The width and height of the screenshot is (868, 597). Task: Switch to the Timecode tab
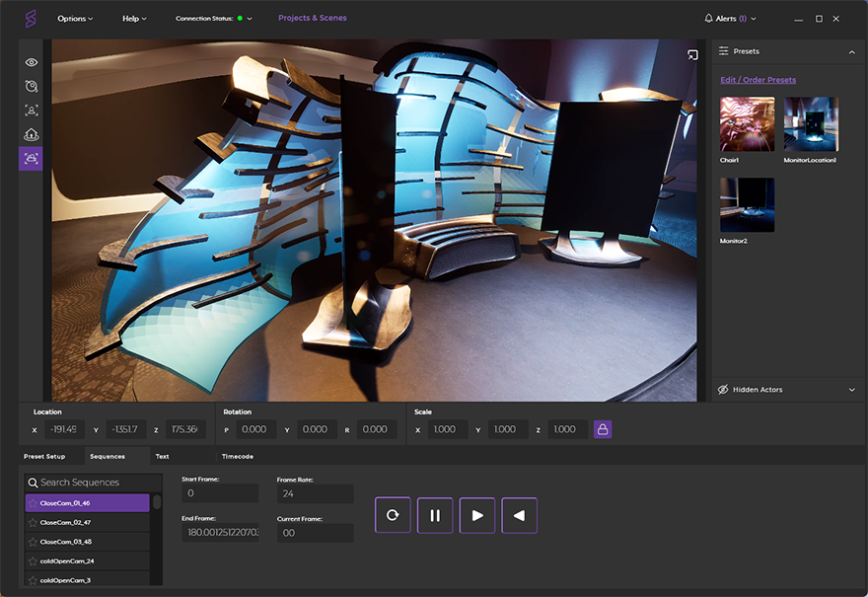[x=237, y=457]
